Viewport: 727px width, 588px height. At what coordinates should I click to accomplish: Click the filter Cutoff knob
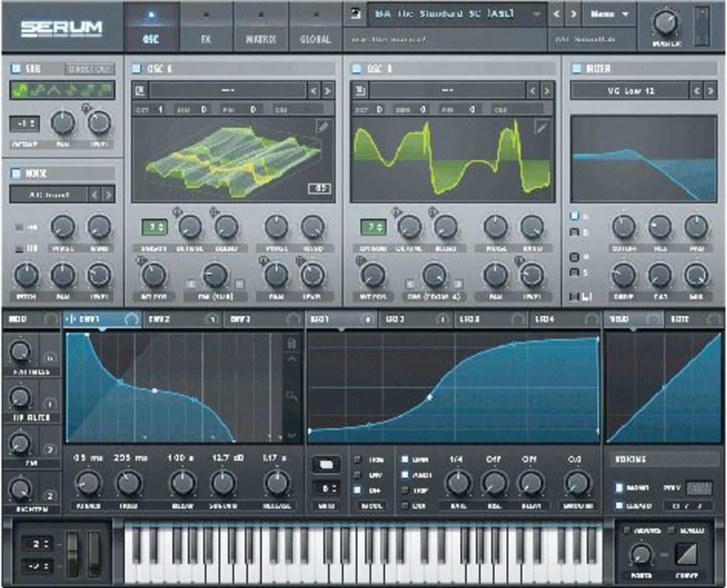click(624, 227)
